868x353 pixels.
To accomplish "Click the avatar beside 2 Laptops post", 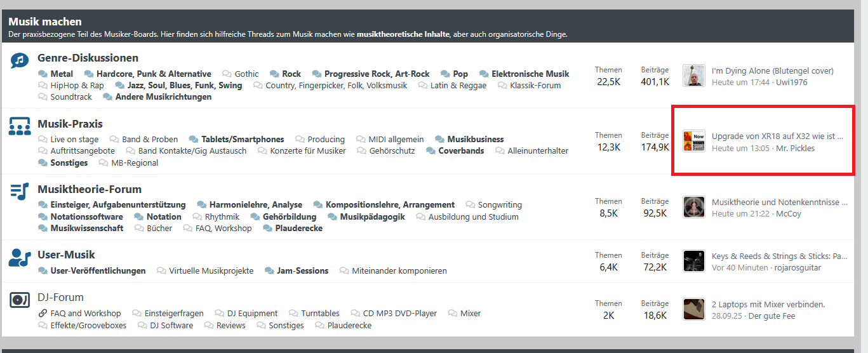I will 694,309.
